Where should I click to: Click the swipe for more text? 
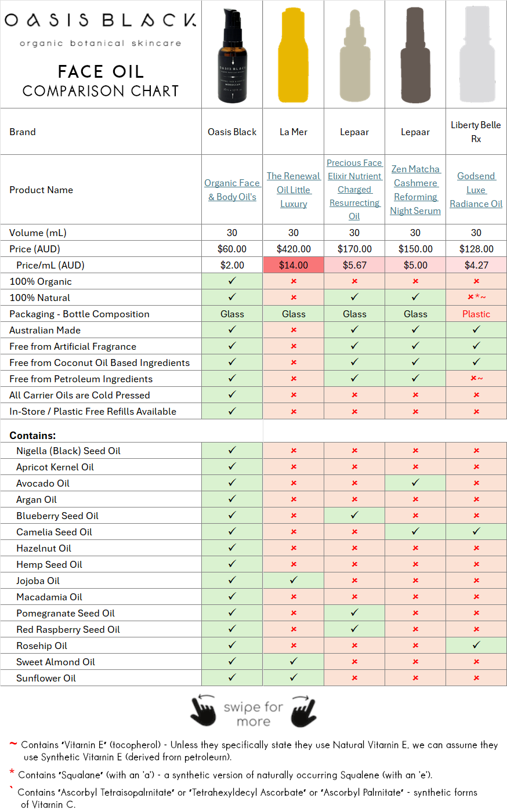[253, 714]
